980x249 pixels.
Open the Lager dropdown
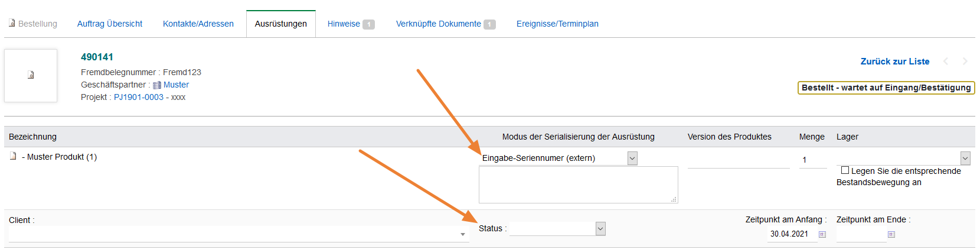[x=965, y=158]
